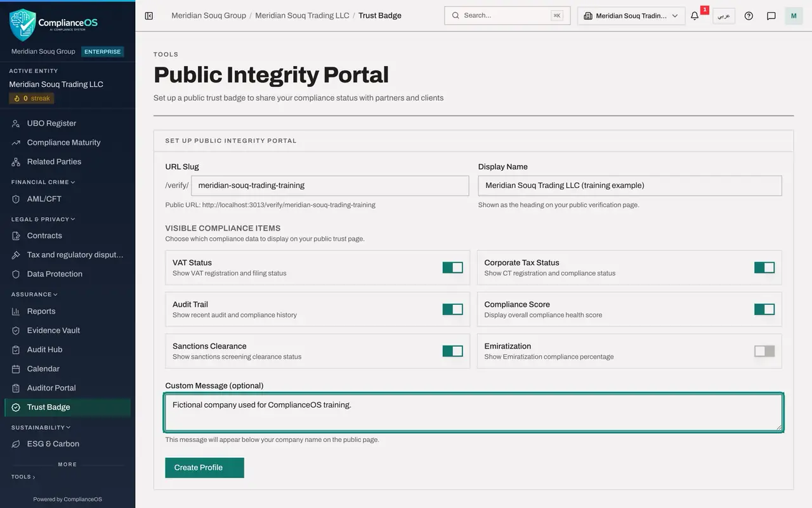Screen dimensions: 812x508
Task: Switch language with the Arabic button
Action: click(x=724, y=16)
